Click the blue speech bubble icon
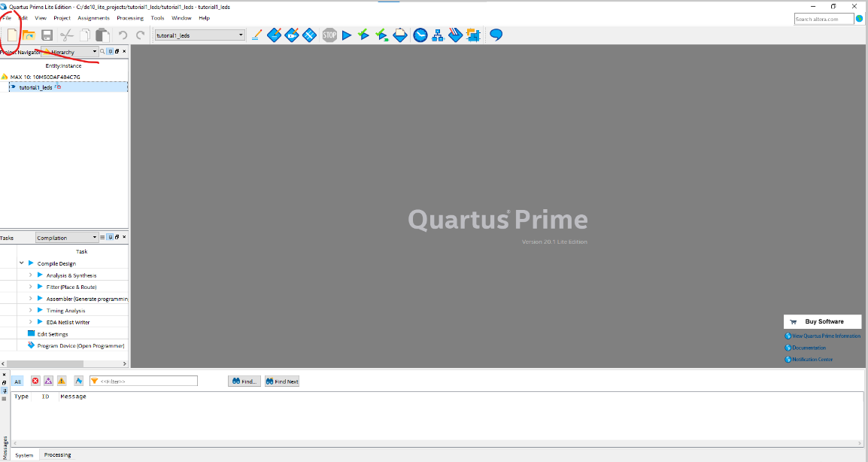Screen dimensions: 868x462 (496, 35)
